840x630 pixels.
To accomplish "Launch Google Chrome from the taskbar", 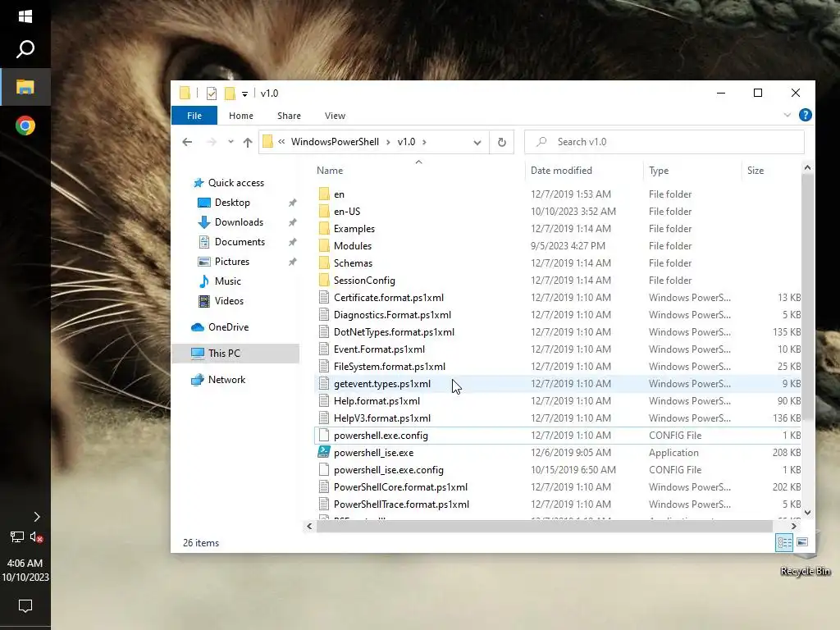I will pos(25,126).
